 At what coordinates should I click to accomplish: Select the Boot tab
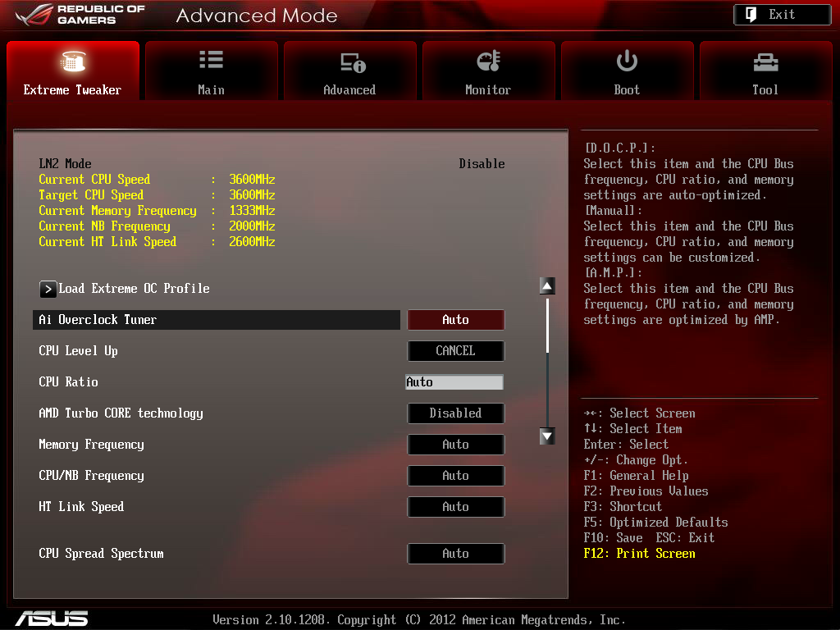click(627, 71)
